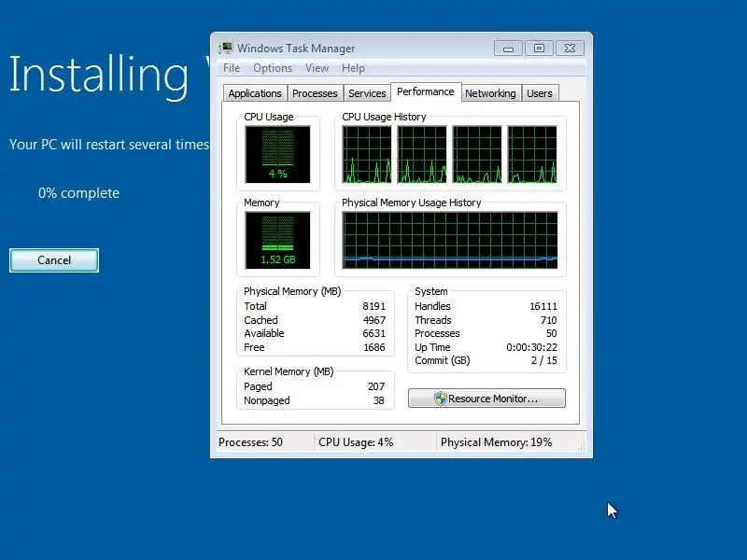Click the Cached memory value 4967
The image size is (747, 560).
pyautogui.click(x=373, y=320)
